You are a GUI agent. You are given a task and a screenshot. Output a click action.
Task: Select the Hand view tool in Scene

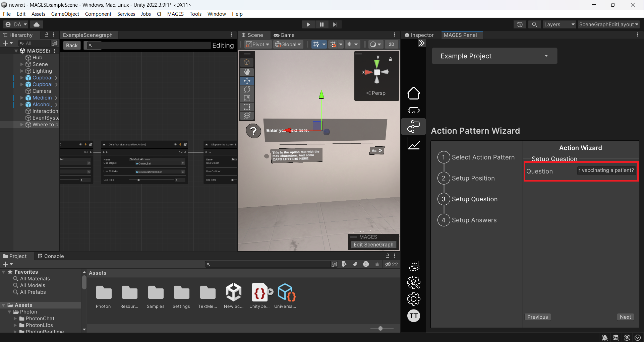coord(247,72)
